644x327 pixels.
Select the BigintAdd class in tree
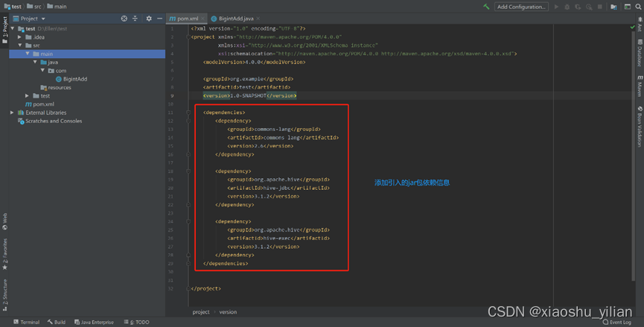[x=71, y=79]
